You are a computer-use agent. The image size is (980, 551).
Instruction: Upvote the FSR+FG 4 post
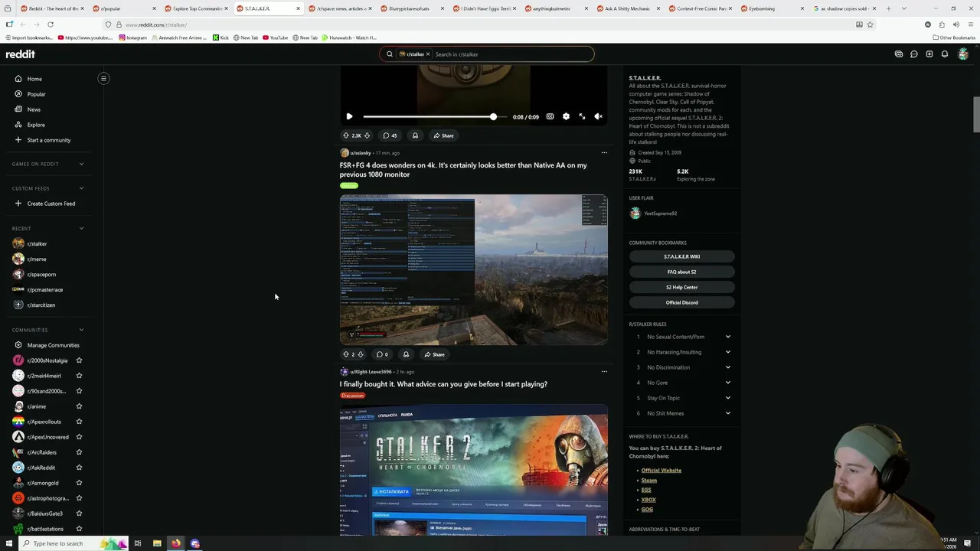point(345,354)
